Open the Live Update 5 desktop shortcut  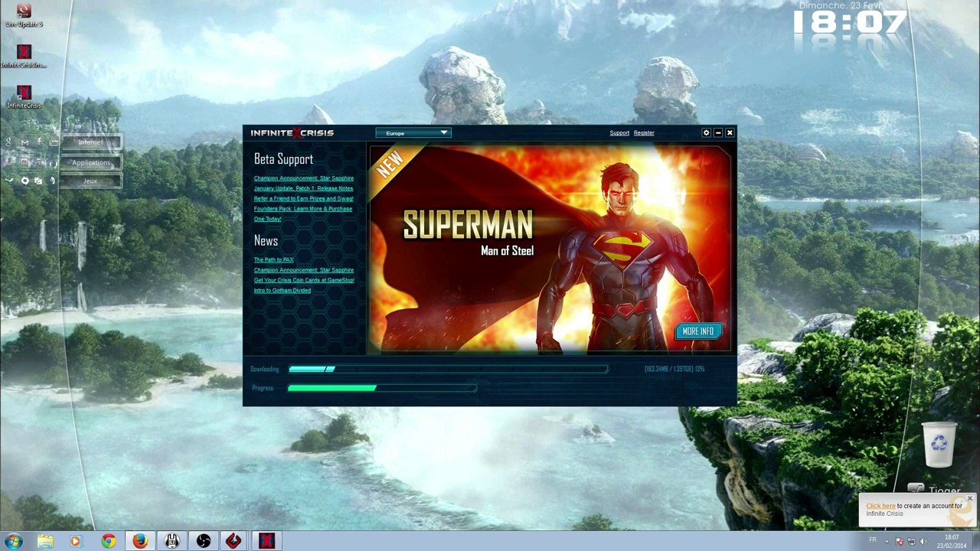24,15
